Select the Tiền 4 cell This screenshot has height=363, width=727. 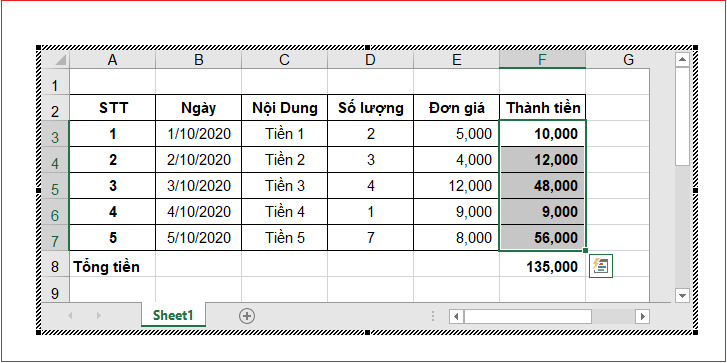[x=284, y=212]
